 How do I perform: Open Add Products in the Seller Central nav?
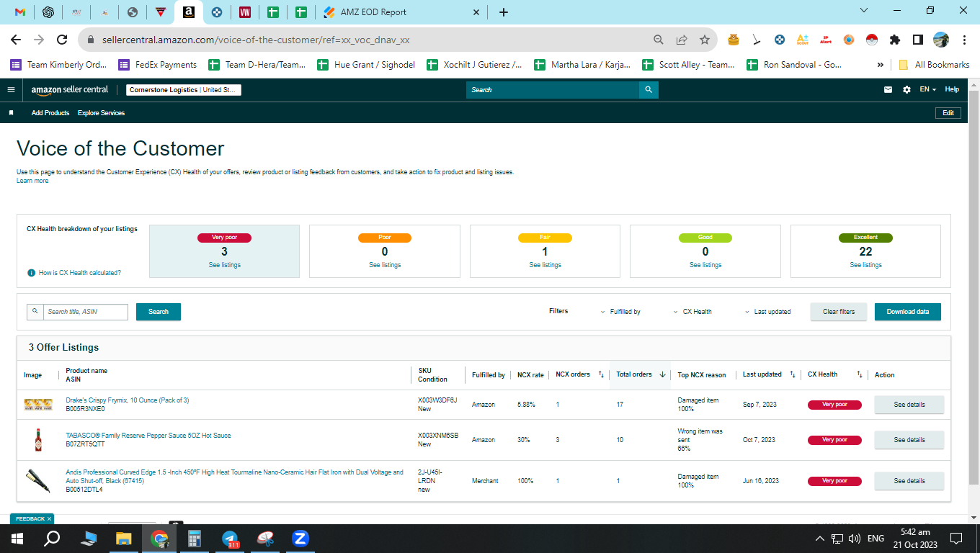[x=50, y=113]
